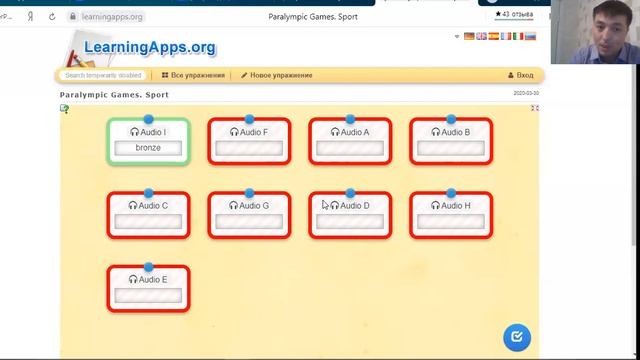Play Audio H headphone icon

click(x=435, y=205)
